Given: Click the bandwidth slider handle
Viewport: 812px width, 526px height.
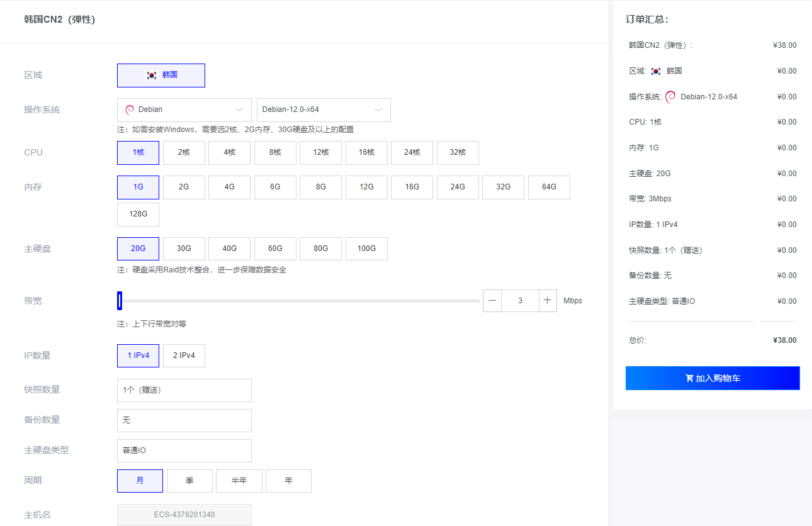Looking at the screenshot, I should coord(119,301).
